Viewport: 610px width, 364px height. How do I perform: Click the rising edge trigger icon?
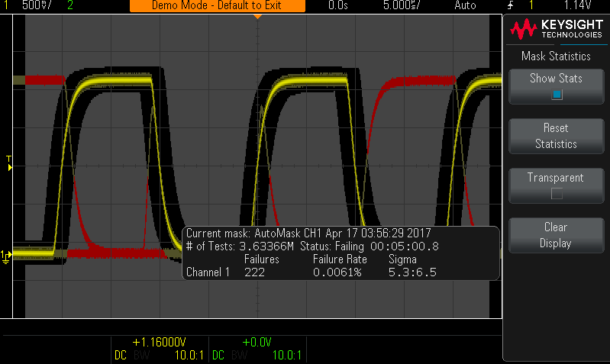[508, 5]
